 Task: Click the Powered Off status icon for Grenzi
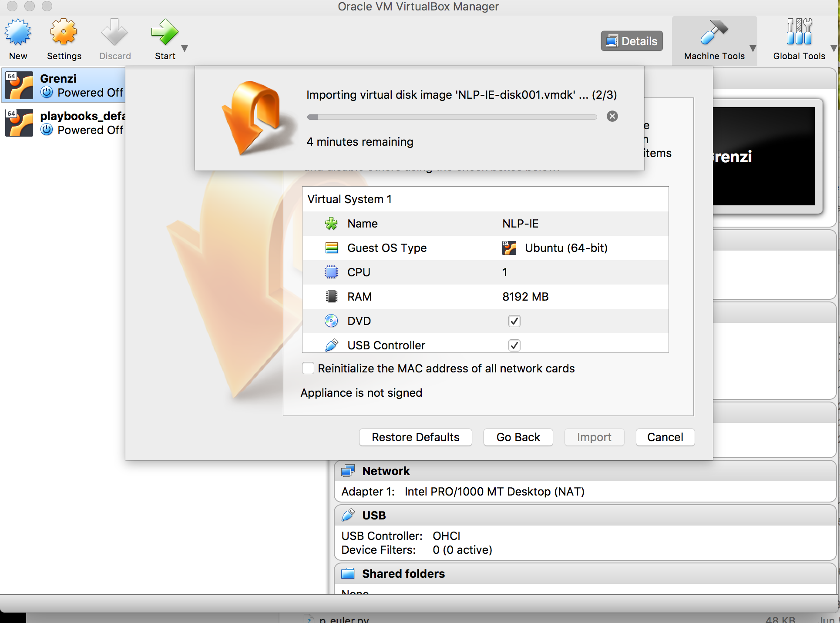(47, 92)
